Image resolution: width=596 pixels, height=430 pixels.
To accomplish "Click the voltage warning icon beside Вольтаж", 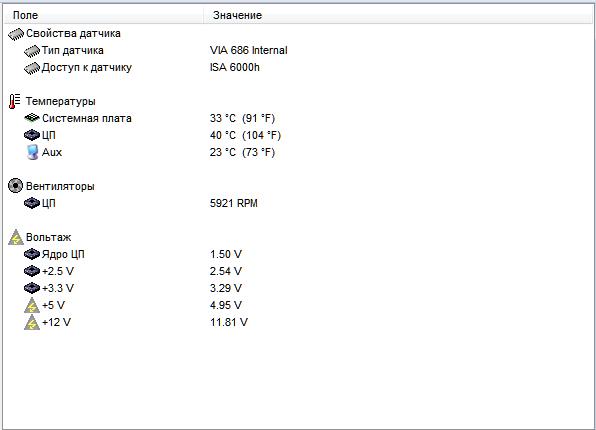I will click(16, 237).
